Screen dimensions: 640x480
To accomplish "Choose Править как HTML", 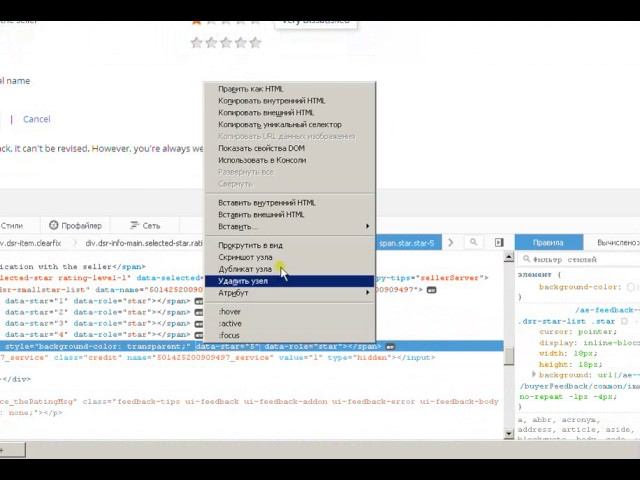I will click(289, 89).
